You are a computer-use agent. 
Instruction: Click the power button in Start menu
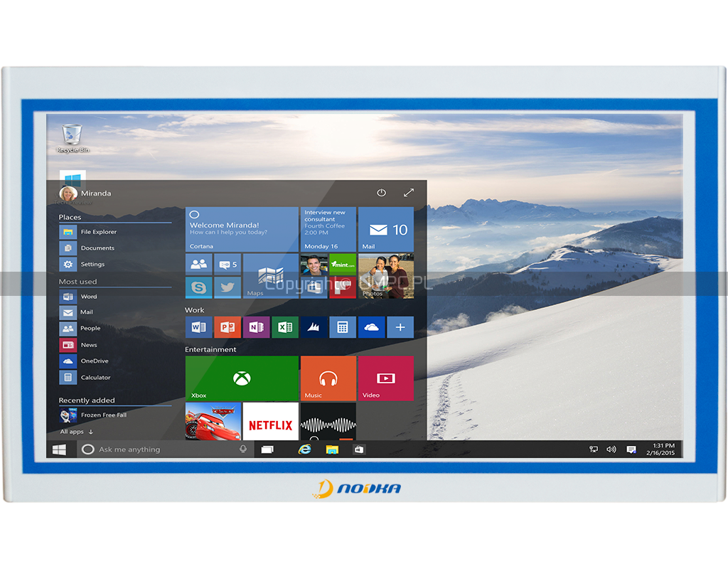(381, 192)
